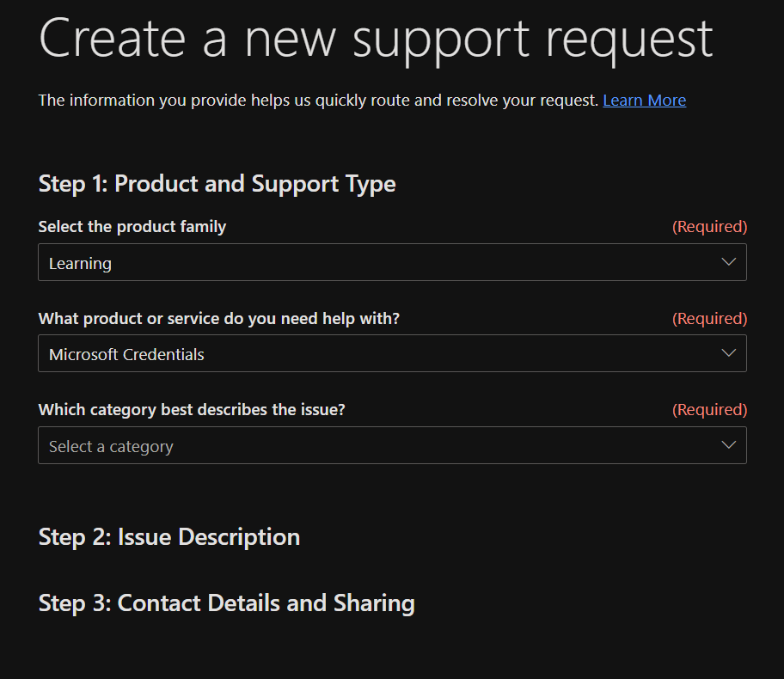The width and height of the screenshot is (784, 679).
Task: Click the Required marker for product or service
Action: click(709, 319)
